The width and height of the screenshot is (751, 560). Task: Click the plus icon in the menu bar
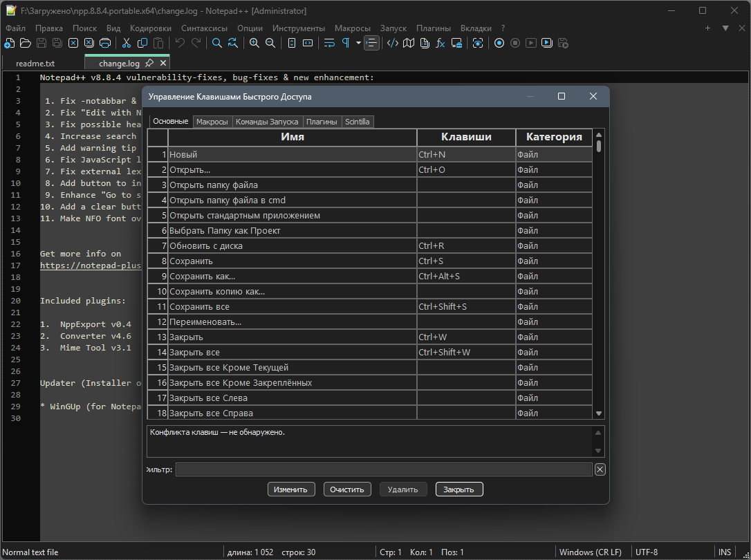707,28
